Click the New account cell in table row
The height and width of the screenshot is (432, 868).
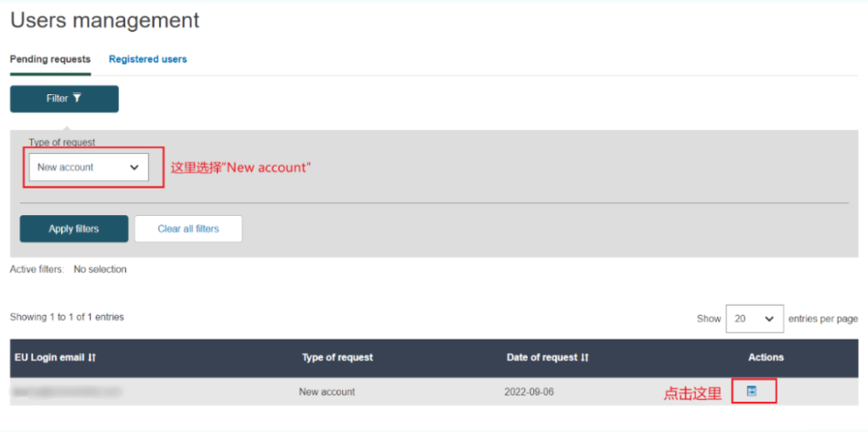[x=327, y=392]
